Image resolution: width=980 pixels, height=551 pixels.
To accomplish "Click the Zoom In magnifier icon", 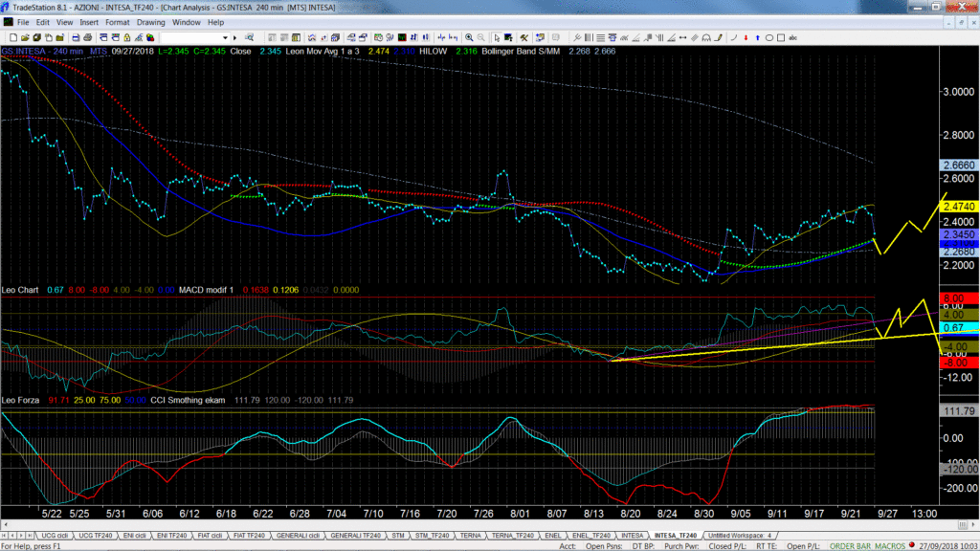I will pos(469,38).
